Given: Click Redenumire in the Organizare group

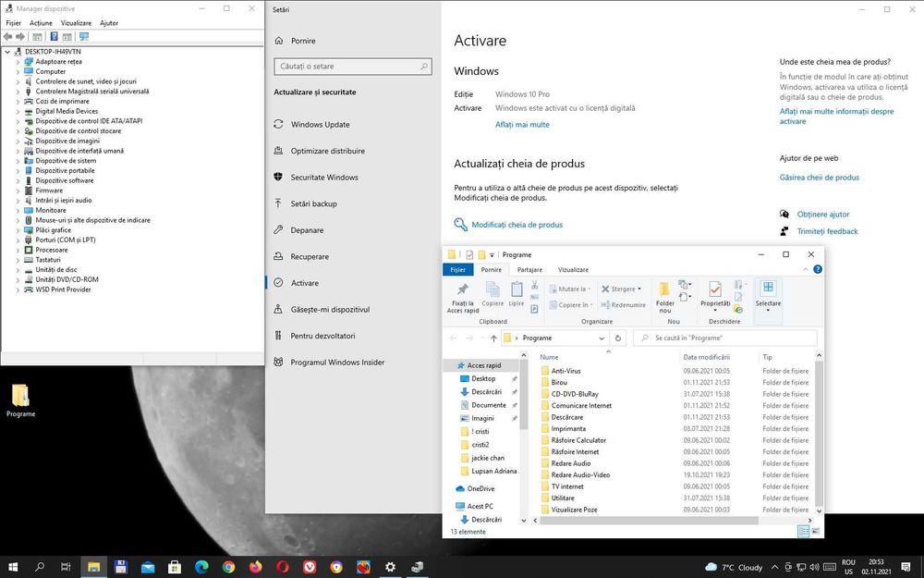Looking at the screenshot, I should (624, 305).
